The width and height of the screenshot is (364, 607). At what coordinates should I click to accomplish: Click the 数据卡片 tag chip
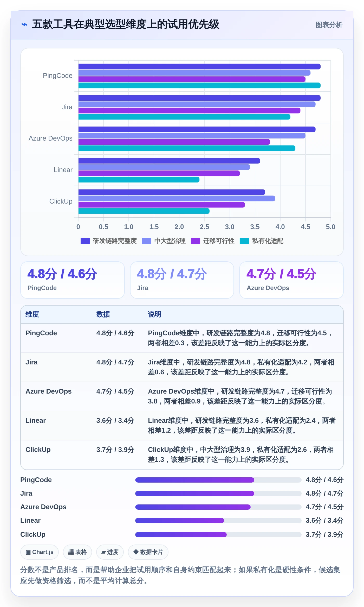pos(148,552)
